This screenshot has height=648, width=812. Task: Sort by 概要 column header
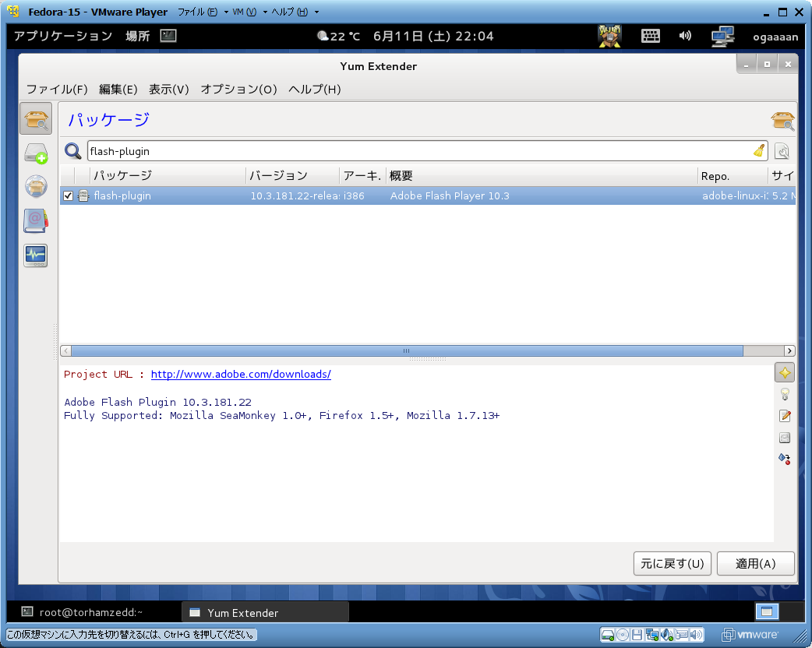[x=542, y=175]
